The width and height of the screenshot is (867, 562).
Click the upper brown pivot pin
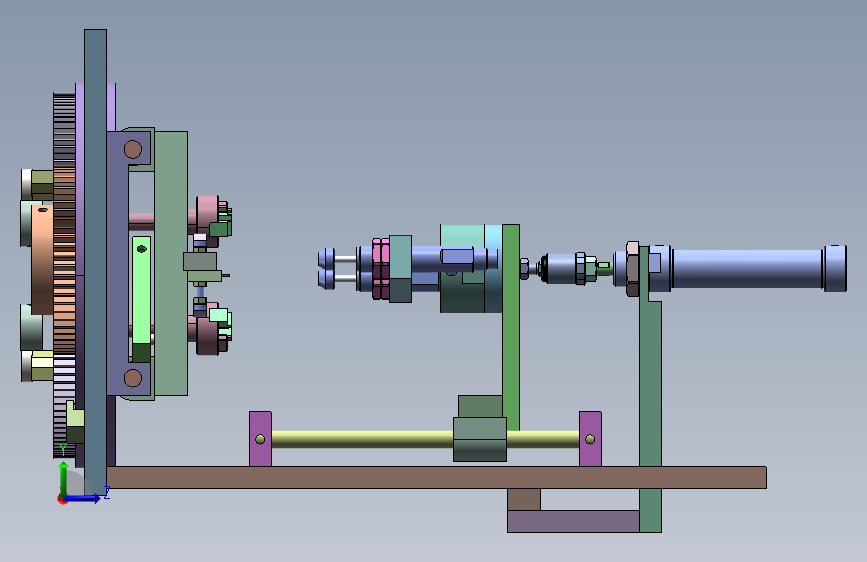coord(133,149)
